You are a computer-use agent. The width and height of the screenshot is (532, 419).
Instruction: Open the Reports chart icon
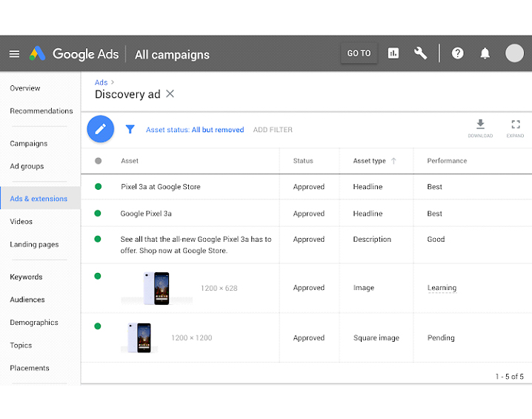(393, 53)
